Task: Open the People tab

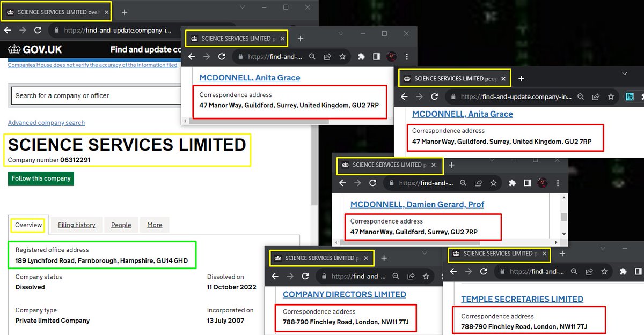Action: pyautogui.click(x=121, y=225)
